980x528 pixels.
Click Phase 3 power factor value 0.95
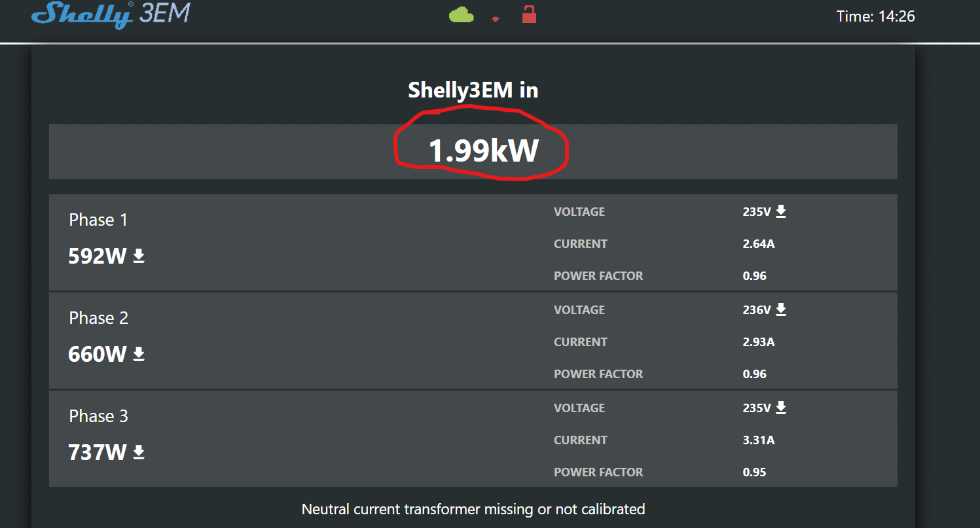click(754, 472)
